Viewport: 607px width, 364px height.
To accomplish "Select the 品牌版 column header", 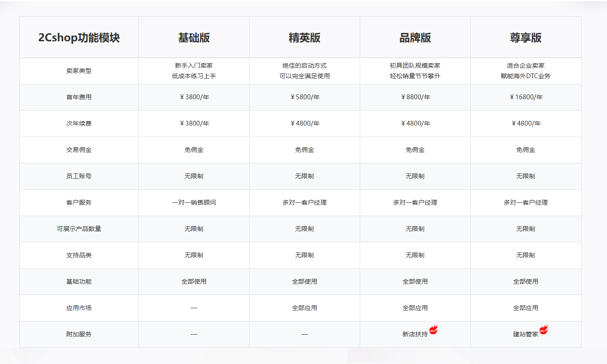I will click(x=415, y=37).
